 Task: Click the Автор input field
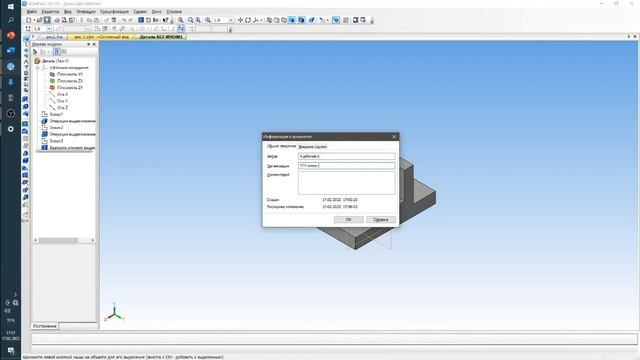point(347,156)
